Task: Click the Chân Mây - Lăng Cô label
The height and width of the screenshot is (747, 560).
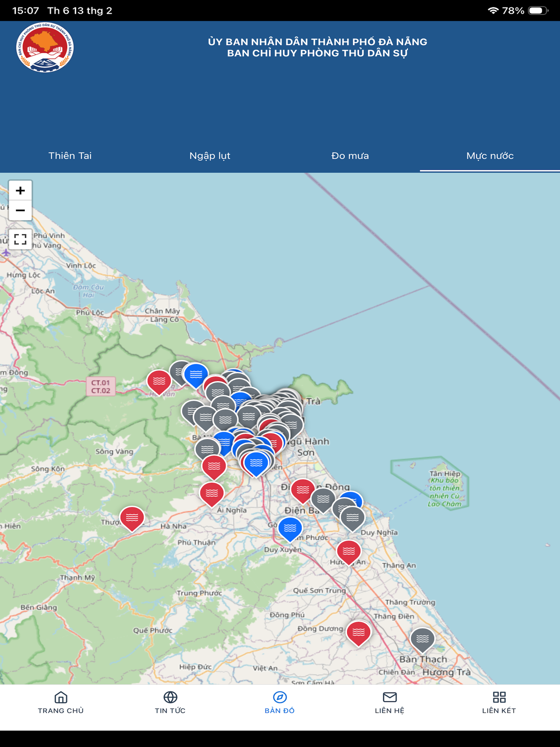Action: point(162,315)
